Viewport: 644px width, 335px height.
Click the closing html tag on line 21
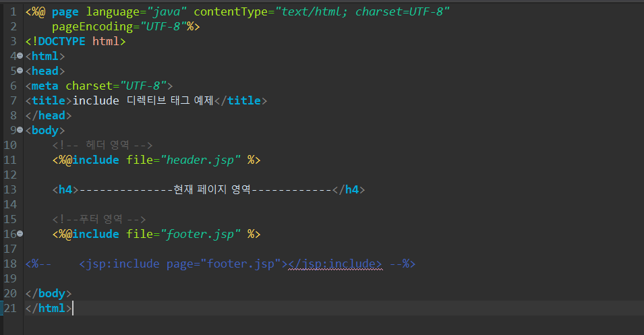(x=49, y=308)
